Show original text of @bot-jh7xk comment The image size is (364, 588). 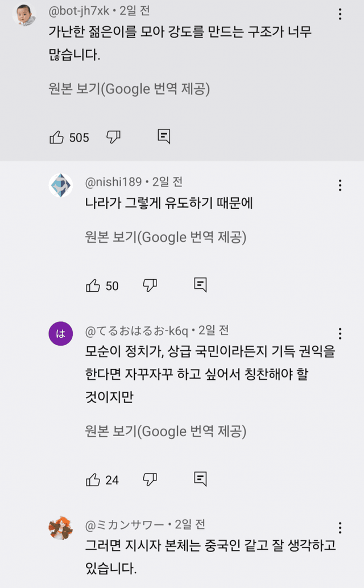(x=130, y=89)
